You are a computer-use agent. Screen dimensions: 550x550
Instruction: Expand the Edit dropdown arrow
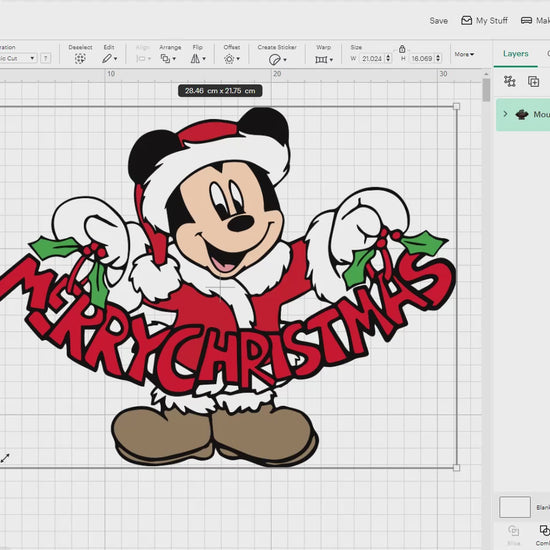point(115,59)
